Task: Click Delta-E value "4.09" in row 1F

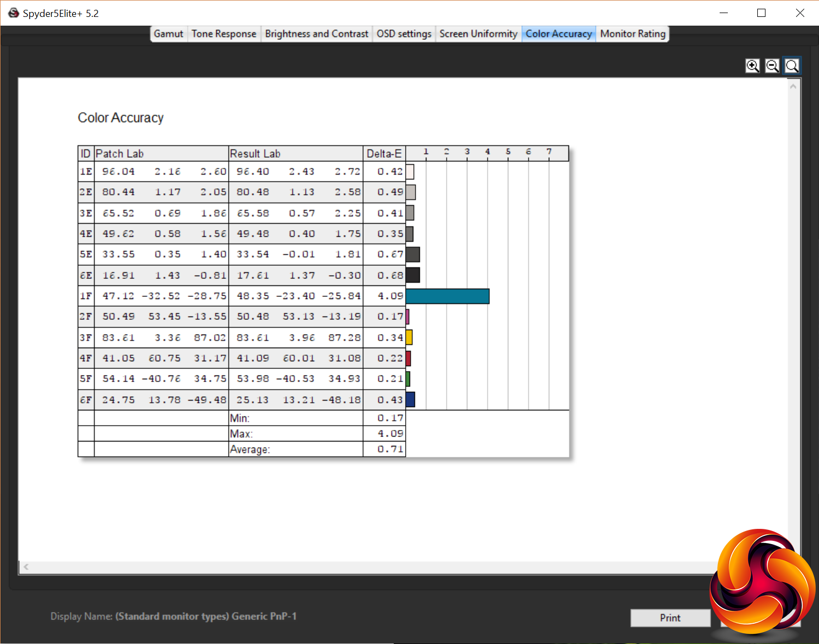Action: click(390, 296)
